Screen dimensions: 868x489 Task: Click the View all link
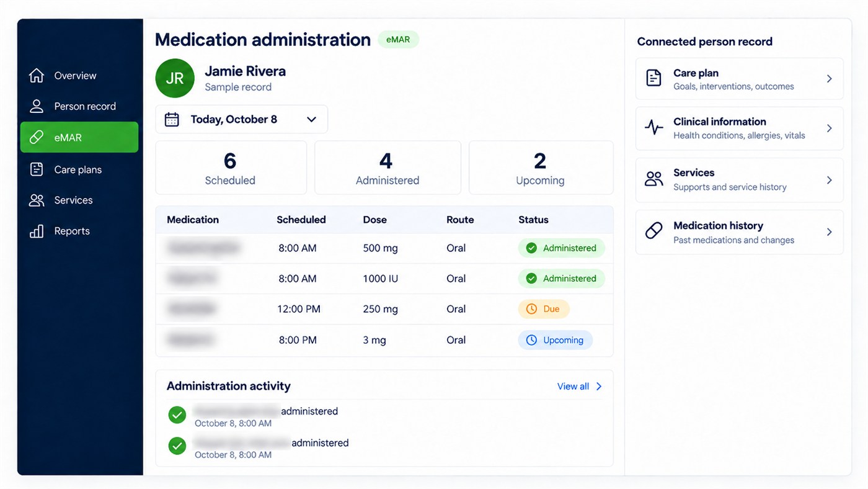tap(573, 386)
